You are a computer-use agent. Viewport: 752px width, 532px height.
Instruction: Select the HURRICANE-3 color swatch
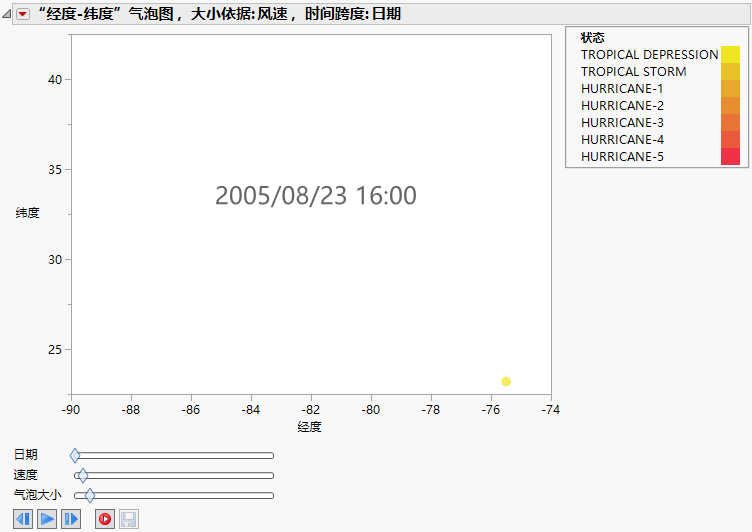730,123
